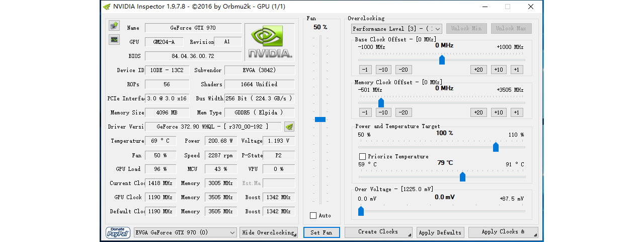
Task: Click the Bus Width value 256 Bit
Action: (260, 98)
